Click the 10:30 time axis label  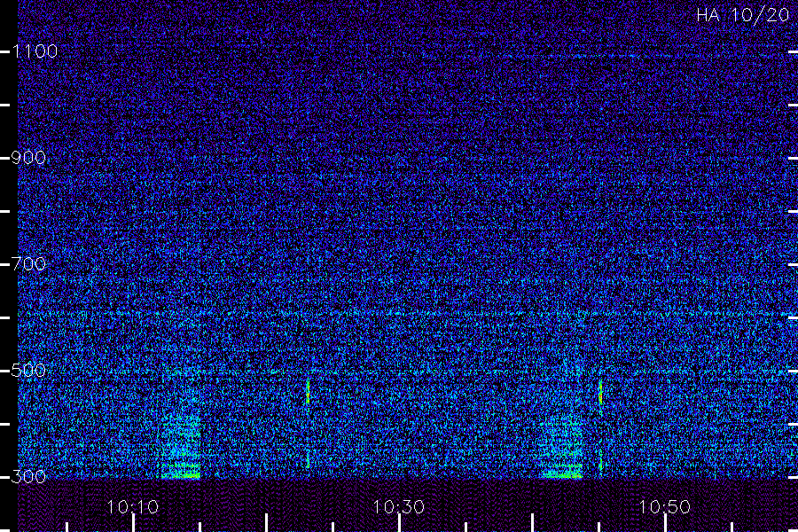[398, 507]
